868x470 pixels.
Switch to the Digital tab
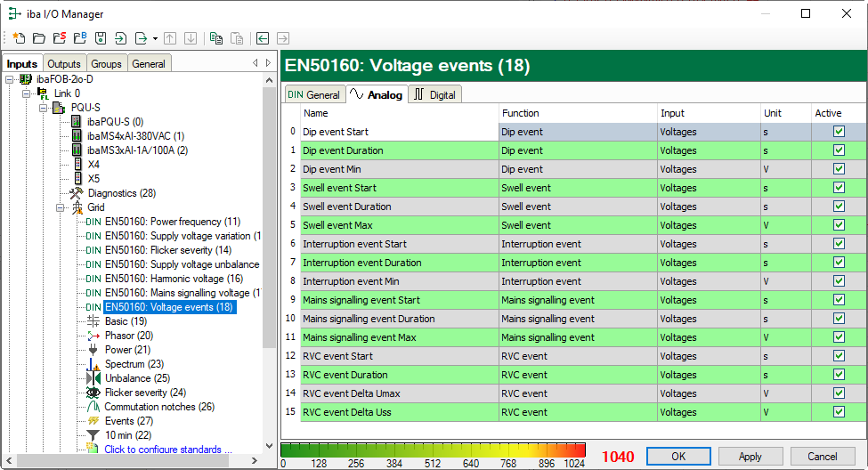point(434,94)
